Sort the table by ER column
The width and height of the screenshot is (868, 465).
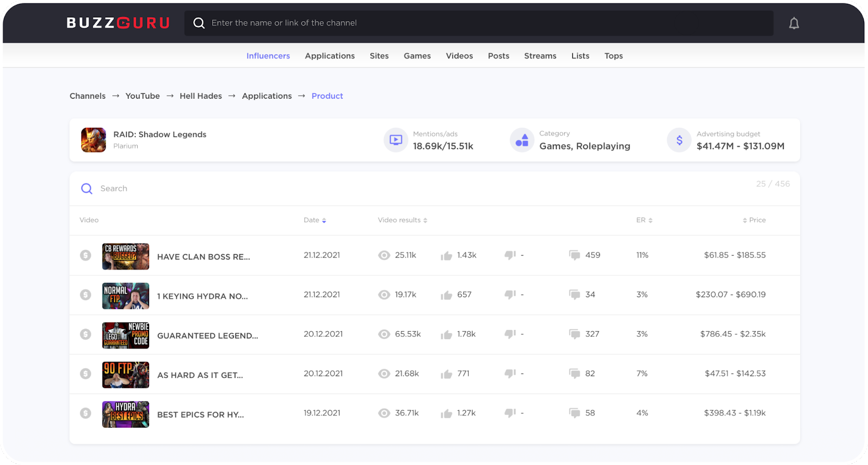(x=644, y=220)
